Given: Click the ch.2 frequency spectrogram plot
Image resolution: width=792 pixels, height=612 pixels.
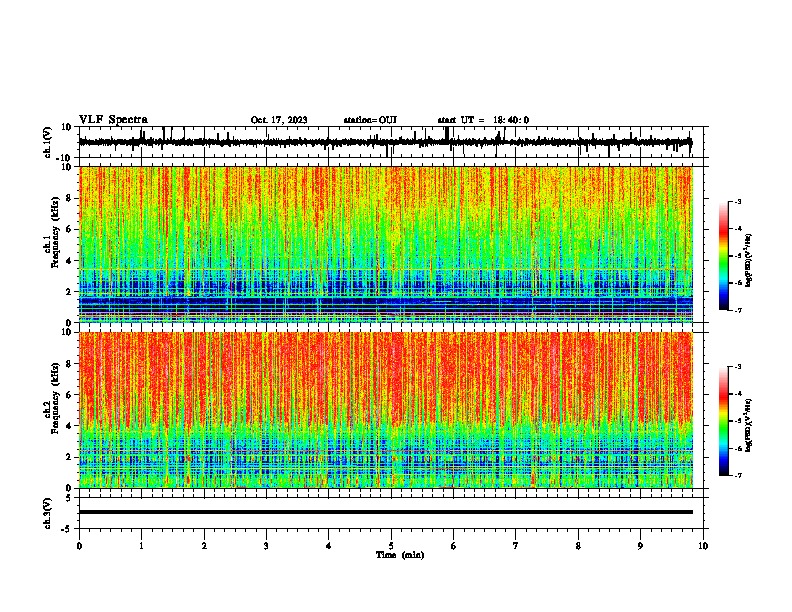Looking at the screenshot, I should 386,410.
